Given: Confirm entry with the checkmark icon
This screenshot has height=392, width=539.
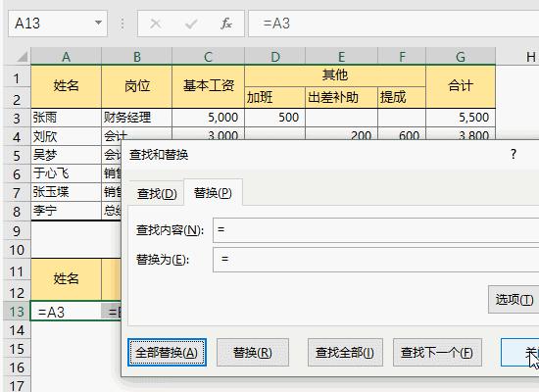Looking at the screenshot, I should (x=191, y=24).
